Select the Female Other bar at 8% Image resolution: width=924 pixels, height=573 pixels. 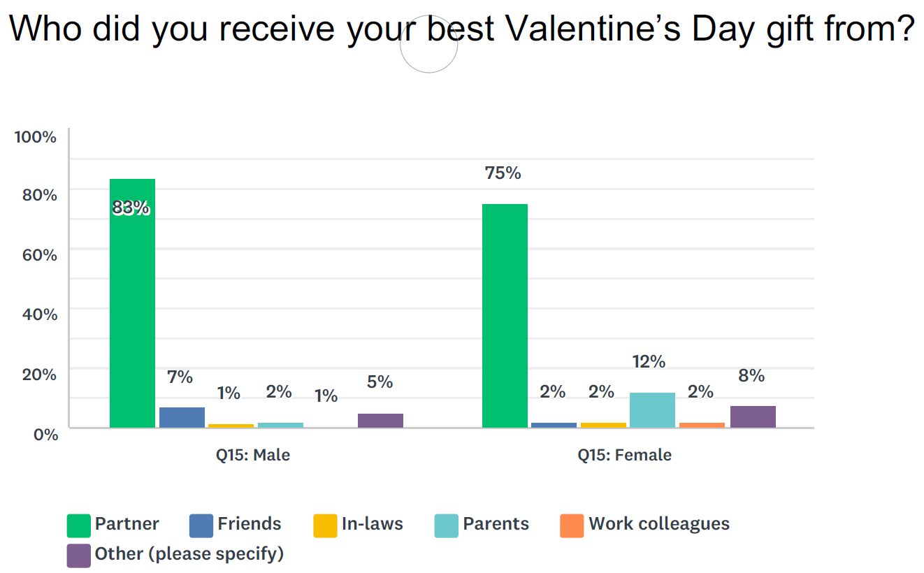(x=753, y=416)
